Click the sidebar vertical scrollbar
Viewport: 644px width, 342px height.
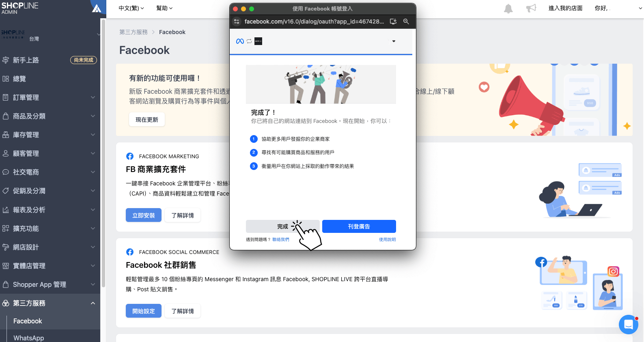103,154
